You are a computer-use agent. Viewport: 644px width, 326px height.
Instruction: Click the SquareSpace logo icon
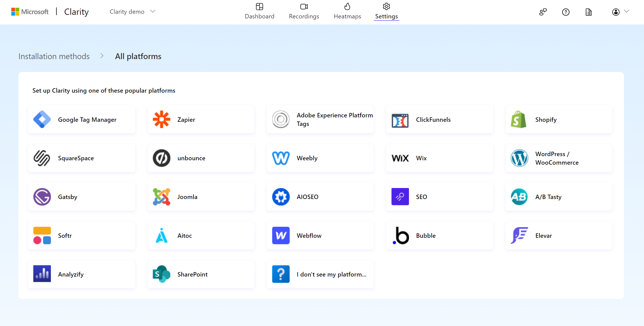tap(42, 158)
